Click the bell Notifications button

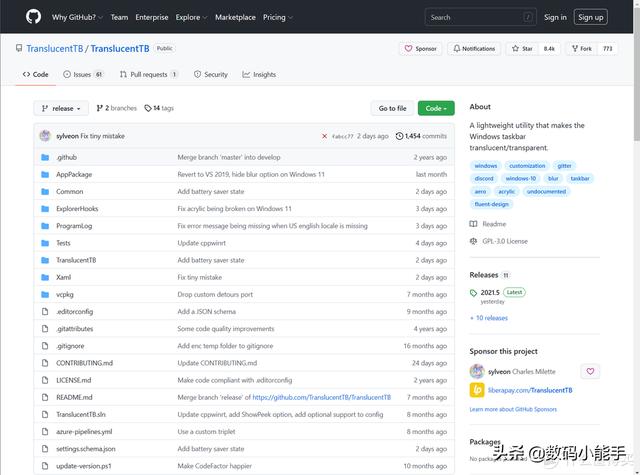click(474, 49)
